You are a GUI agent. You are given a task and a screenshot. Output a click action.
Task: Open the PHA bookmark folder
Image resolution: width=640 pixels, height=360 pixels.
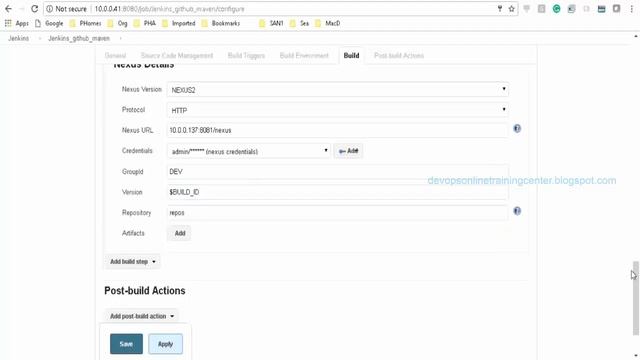(x=145, y=23)
